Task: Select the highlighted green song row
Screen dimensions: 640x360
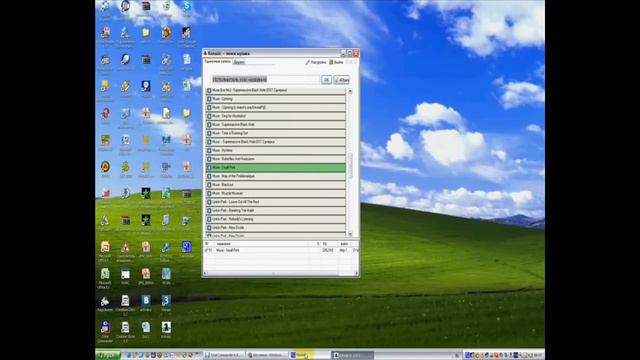Action: 276,167
